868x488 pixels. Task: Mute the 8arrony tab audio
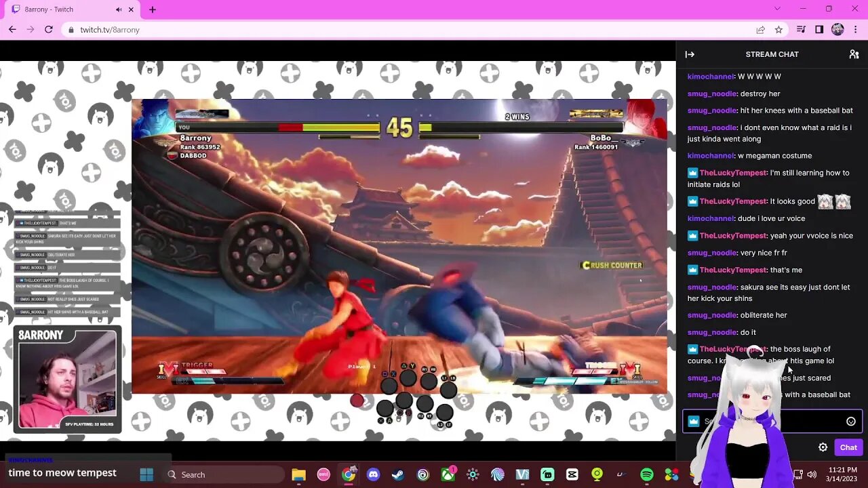[x=119, y=9]
